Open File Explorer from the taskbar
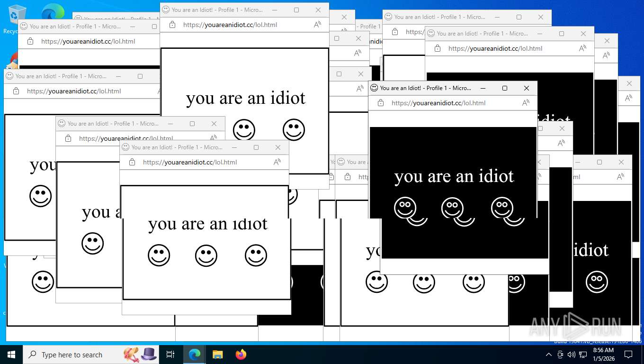 pos(217,355)
